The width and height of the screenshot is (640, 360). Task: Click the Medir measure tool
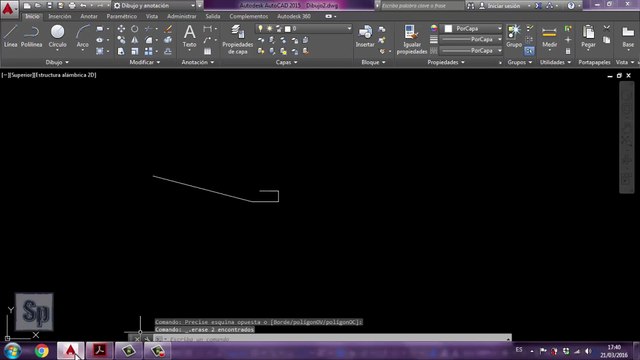(549, 36)
